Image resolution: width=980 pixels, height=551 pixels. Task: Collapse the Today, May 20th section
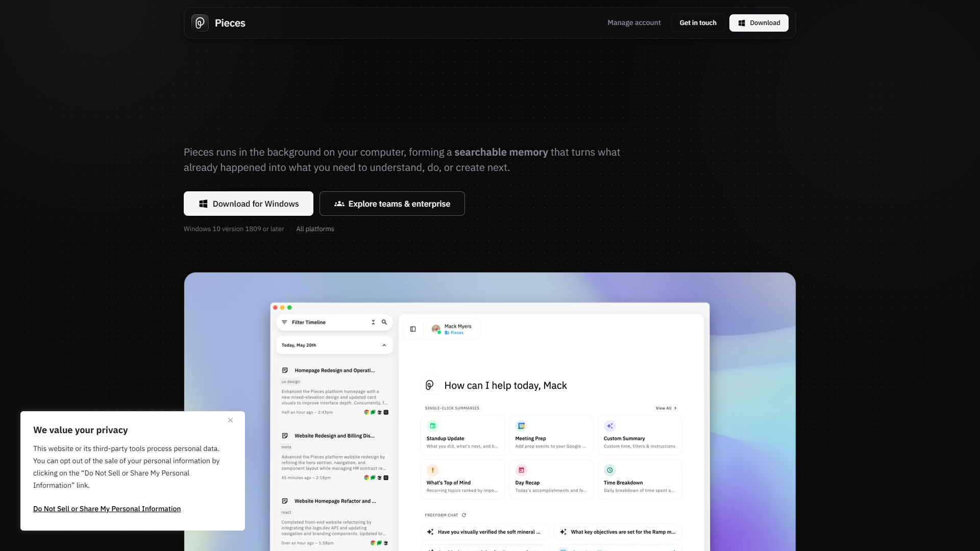point(384,345)
